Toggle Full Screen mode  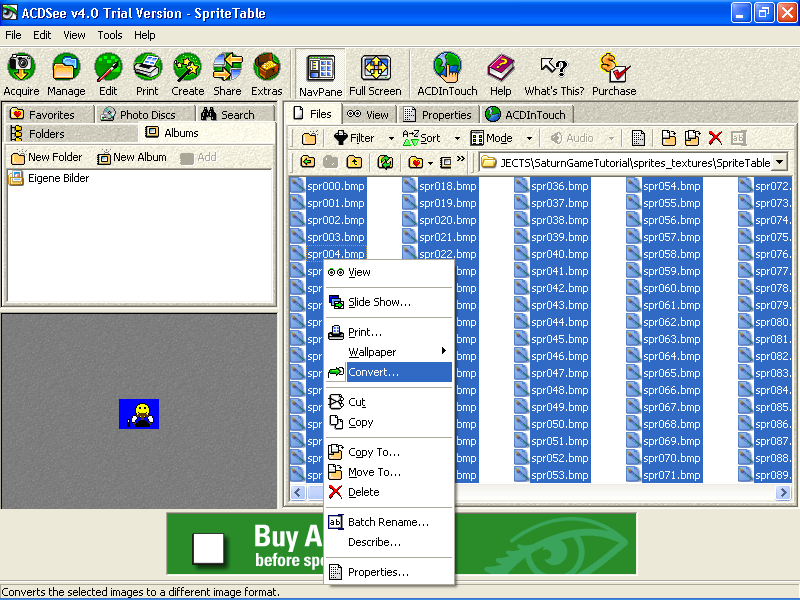[x=375, y=75]
